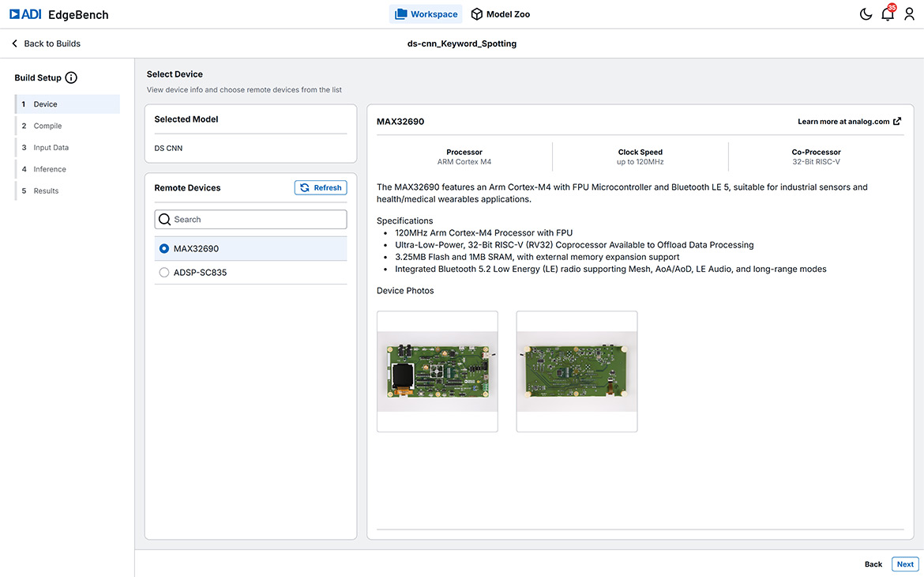This screenshot has width=924, height=577.
Task: Click the Build Setup info icon
Action: [x=71, y=77]
